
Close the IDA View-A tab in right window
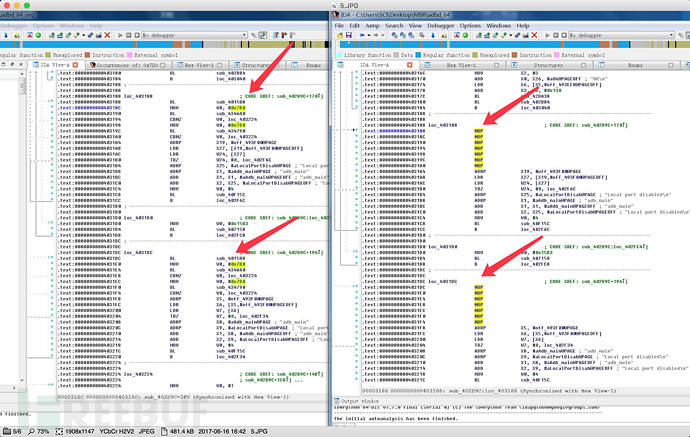coord(410,65)
